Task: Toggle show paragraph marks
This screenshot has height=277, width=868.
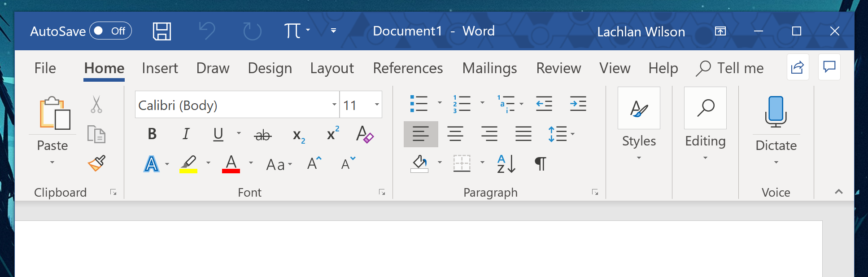Action: (541, 164)
